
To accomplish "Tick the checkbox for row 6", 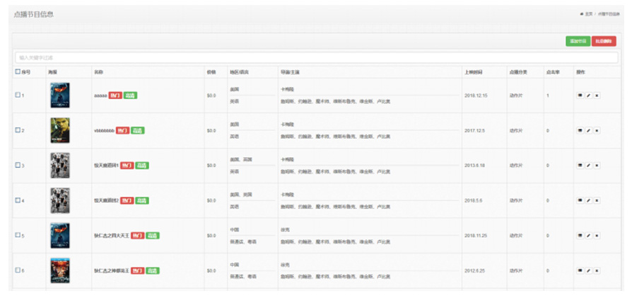I will coord(18,270).
